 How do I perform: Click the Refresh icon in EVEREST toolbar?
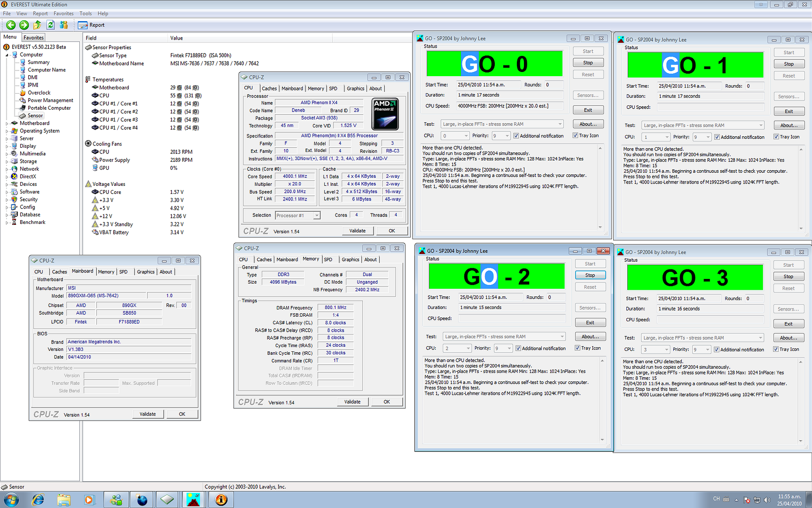[50, 25]
